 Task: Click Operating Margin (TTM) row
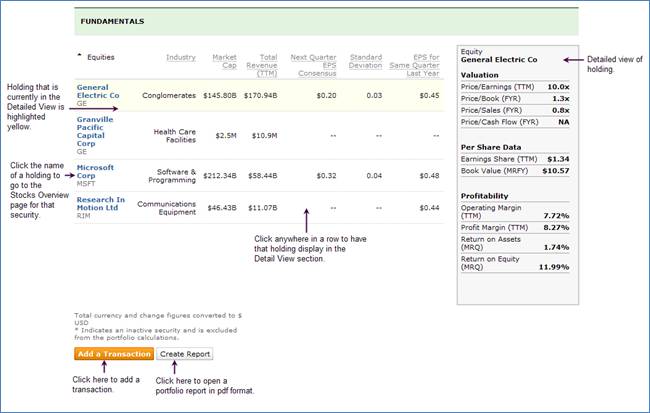point(515,212)
